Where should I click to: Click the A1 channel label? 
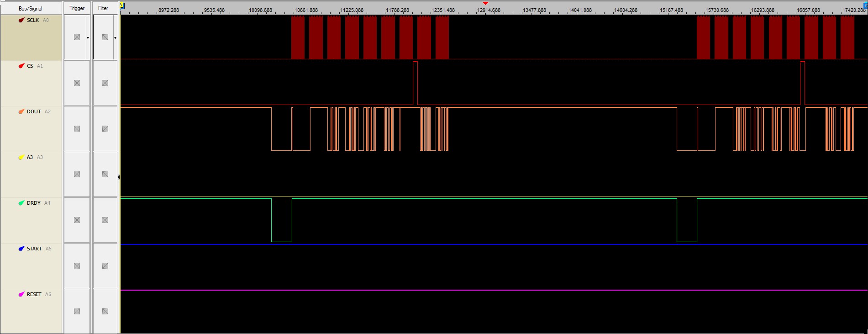(40, 66)
